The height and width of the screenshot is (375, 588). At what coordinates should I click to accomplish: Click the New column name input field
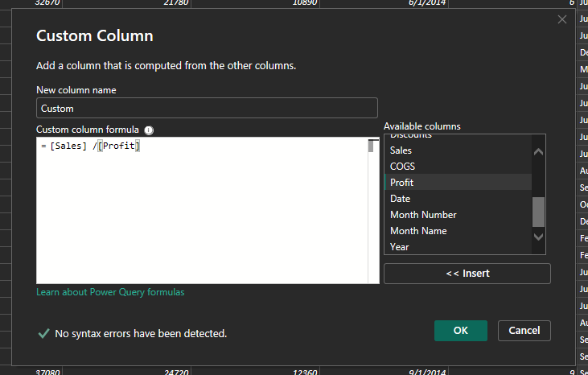207,108
